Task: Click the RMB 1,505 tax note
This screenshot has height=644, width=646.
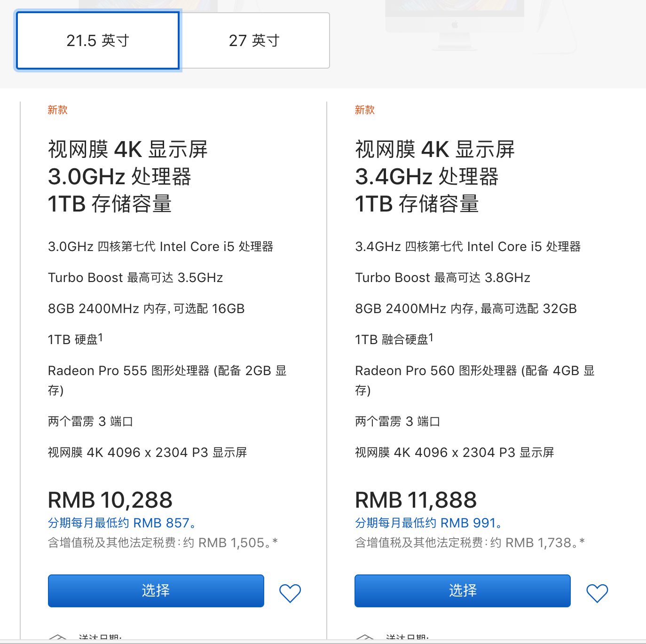Action: pos(163,543)
